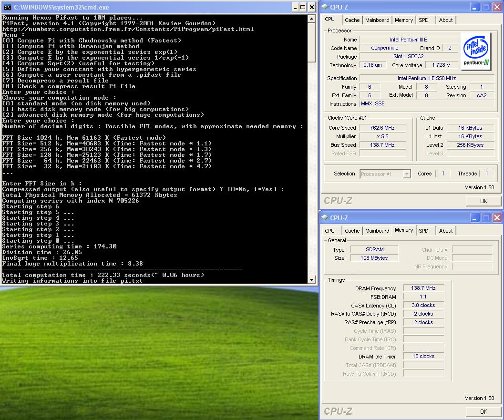Close the bottom CPU-Z Memory window
Viewport: 504px width, 420px height.
(x=496, y=218)
